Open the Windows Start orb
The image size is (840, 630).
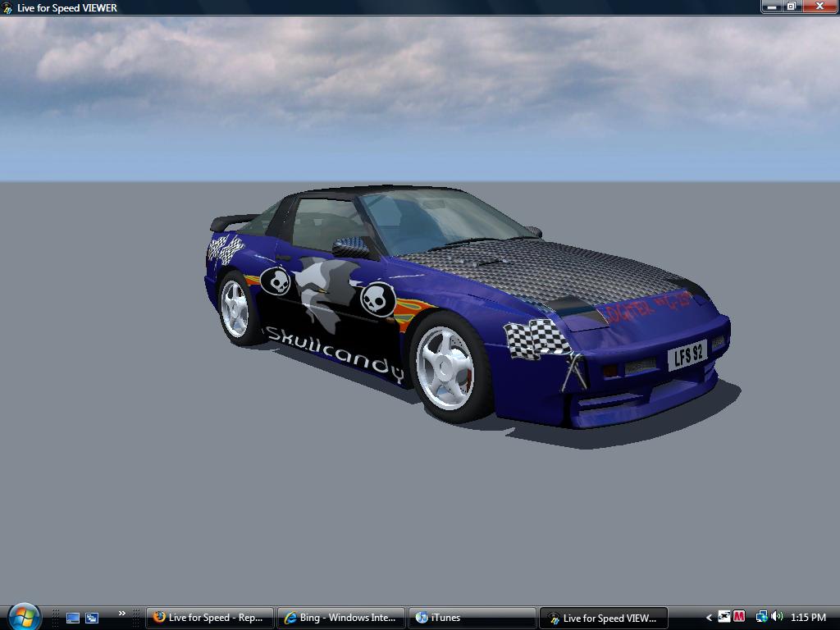point(25,617)
